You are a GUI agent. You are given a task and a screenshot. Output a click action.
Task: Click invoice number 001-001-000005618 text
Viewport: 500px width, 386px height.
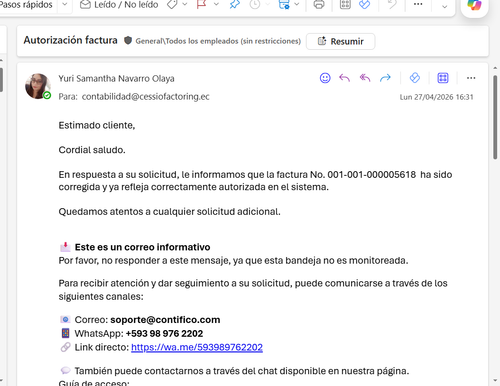pyautogui.click(x=372, y=175)
